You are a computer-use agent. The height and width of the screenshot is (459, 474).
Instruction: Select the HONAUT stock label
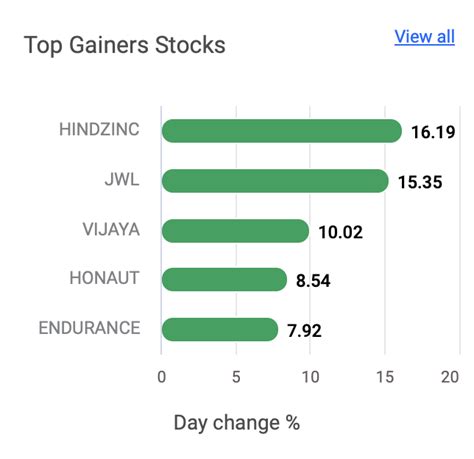[x=104, y=278]
